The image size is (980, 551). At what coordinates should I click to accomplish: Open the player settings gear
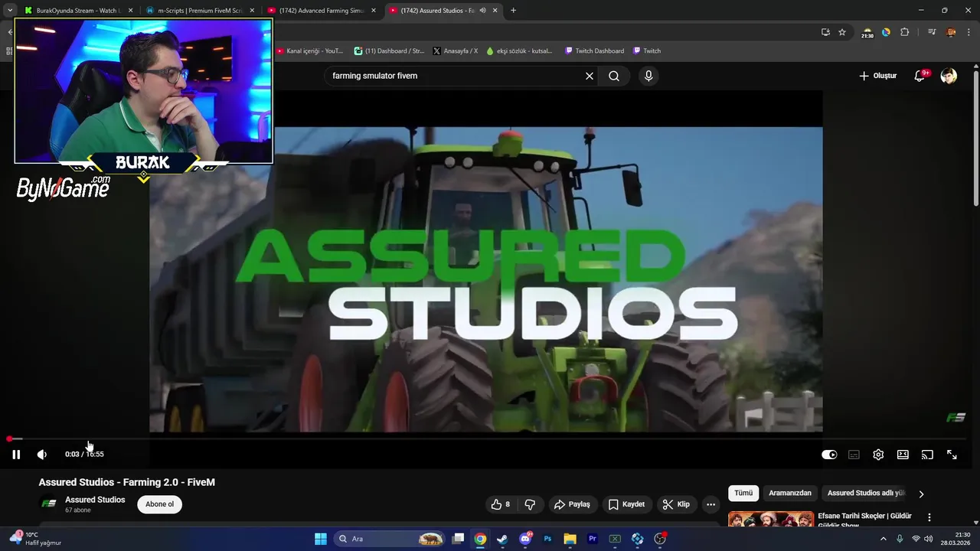click(x=878, y=455)
